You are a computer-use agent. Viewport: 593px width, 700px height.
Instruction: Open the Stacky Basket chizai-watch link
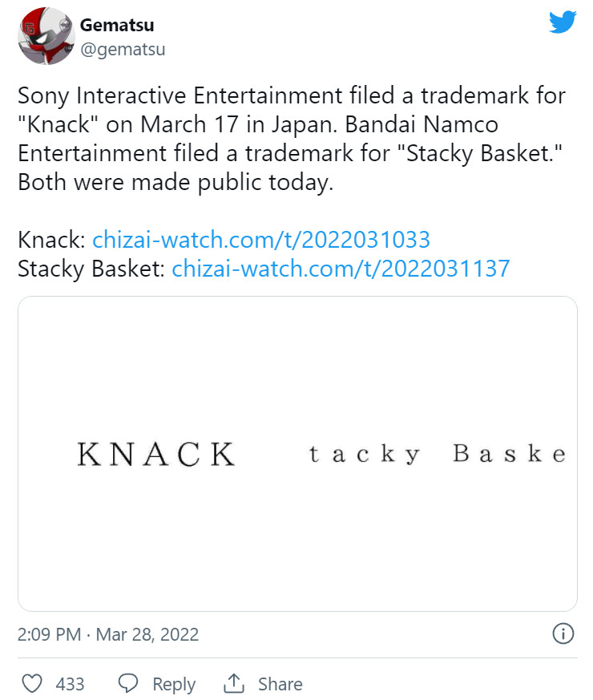point(341,268)
